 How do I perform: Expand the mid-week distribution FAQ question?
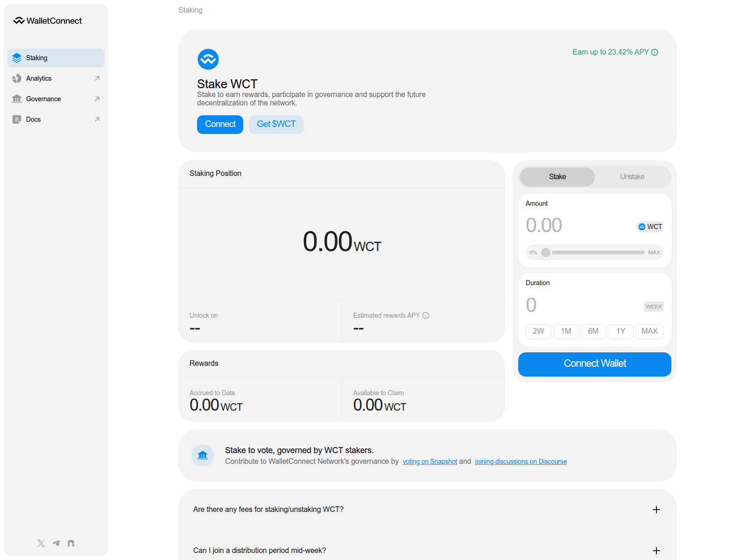[x=656, y=550]
